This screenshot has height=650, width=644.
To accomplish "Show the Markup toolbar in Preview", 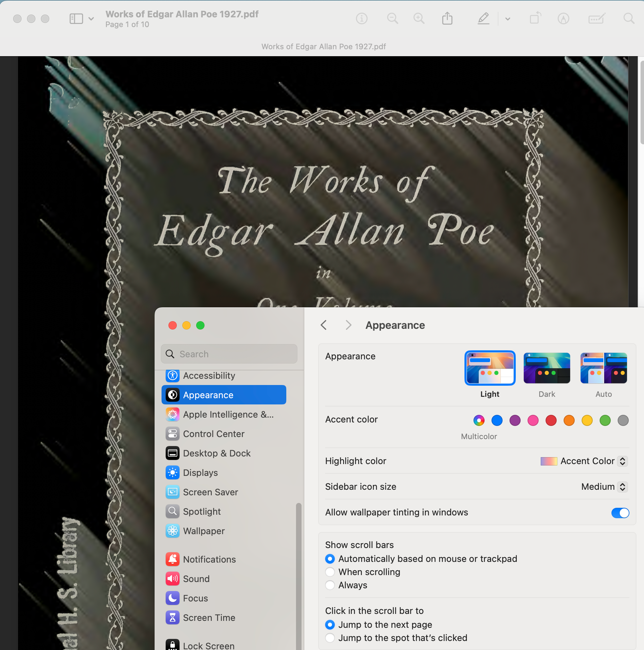I will pyautogui.click(x=564, y=19).
